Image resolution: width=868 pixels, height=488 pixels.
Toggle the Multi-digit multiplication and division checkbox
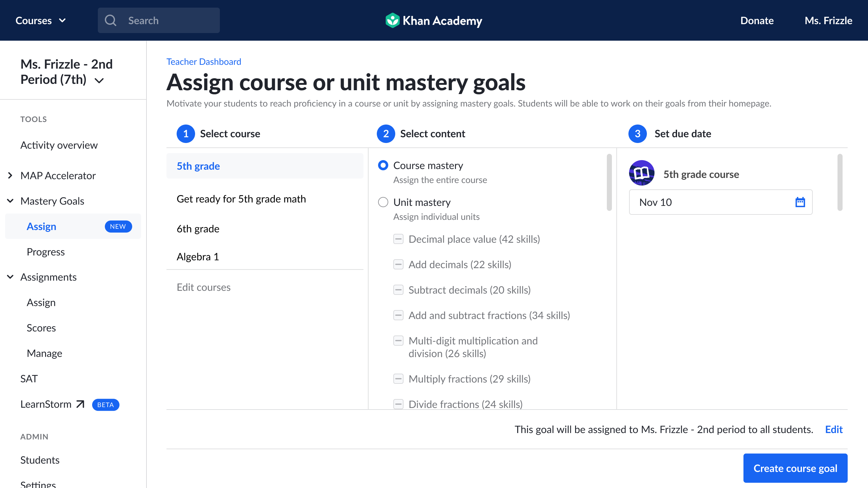click(x=398, y=341)
